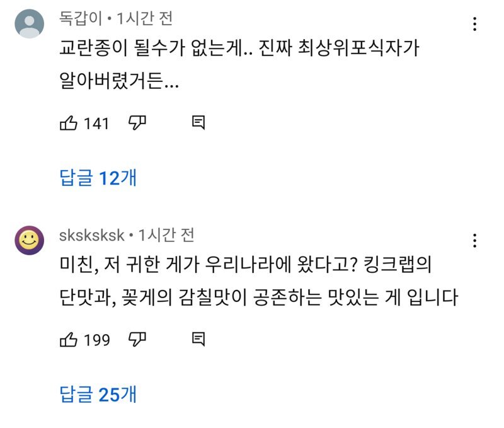Screen dimensions: 504x428
Task: Open 독갑이's gray profile avatar
Action: pos(29,24)
